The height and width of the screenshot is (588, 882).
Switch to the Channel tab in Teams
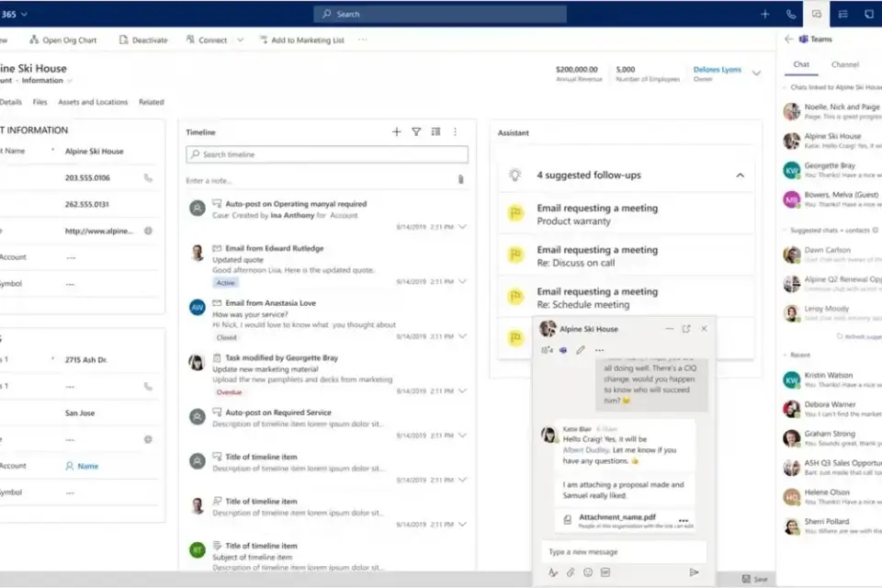tap(844, 64)
